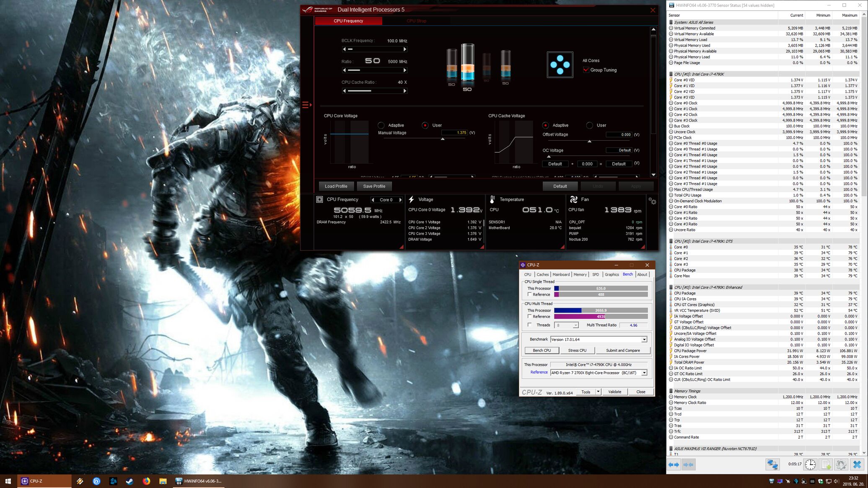Click HWiNFO tray icon in system tray
This screenshot has width=868, height=488.
pos(772,481)
